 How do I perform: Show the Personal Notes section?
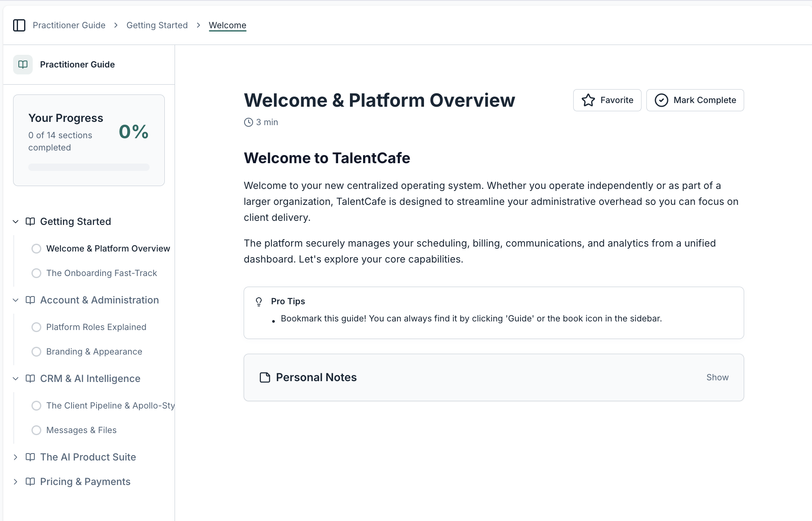point(717,377)
